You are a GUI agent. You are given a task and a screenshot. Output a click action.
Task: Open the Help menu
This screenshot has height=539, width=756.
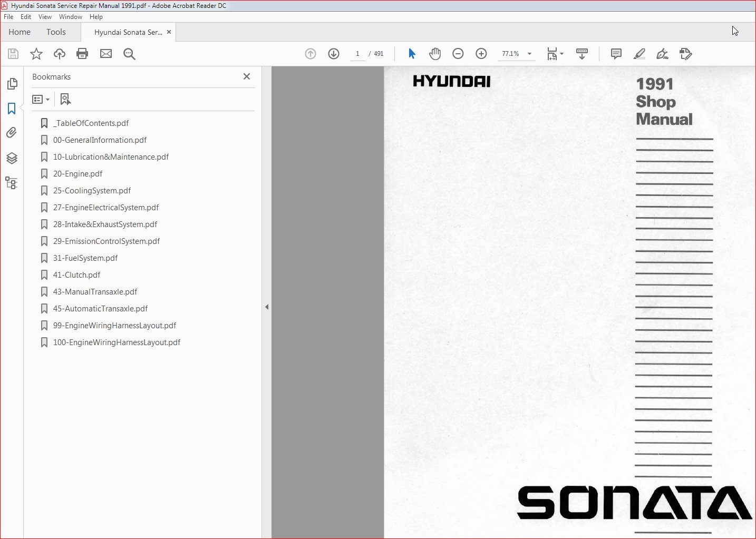[x=96, y=17]
